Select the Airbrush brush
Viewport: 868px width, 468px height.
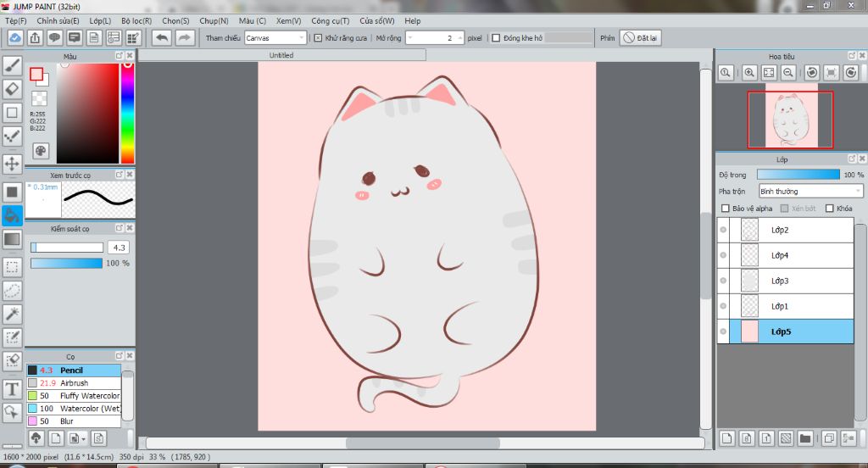tap(74, 382)
